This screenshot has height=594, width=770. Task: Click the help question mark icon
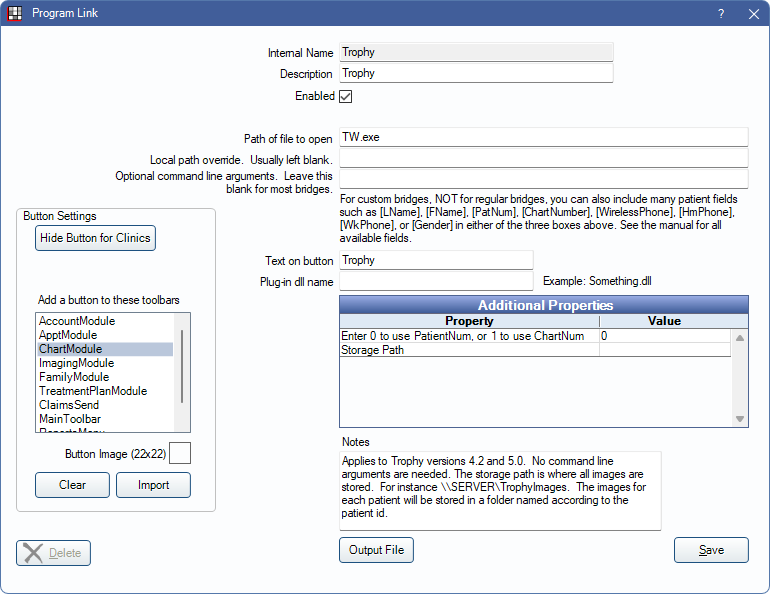coord(721,14)
